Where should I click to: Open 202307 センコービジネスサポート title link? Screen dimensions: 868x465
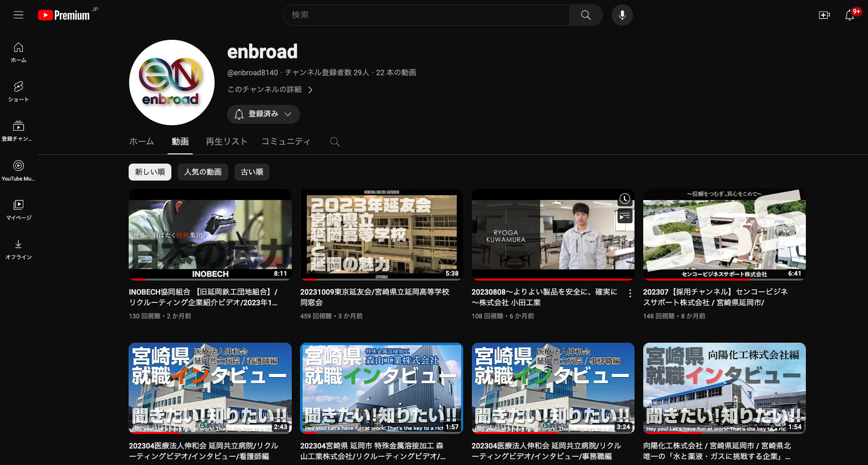(716, 297)
